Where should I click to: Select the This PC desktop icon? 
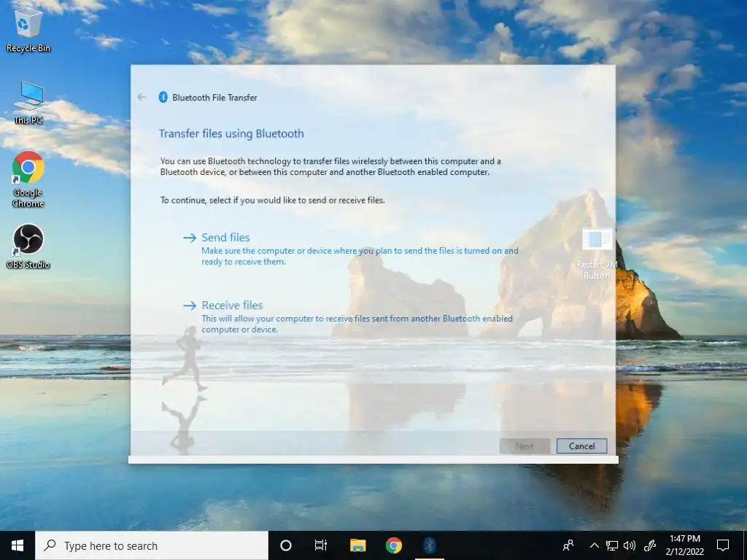point(28,103)
